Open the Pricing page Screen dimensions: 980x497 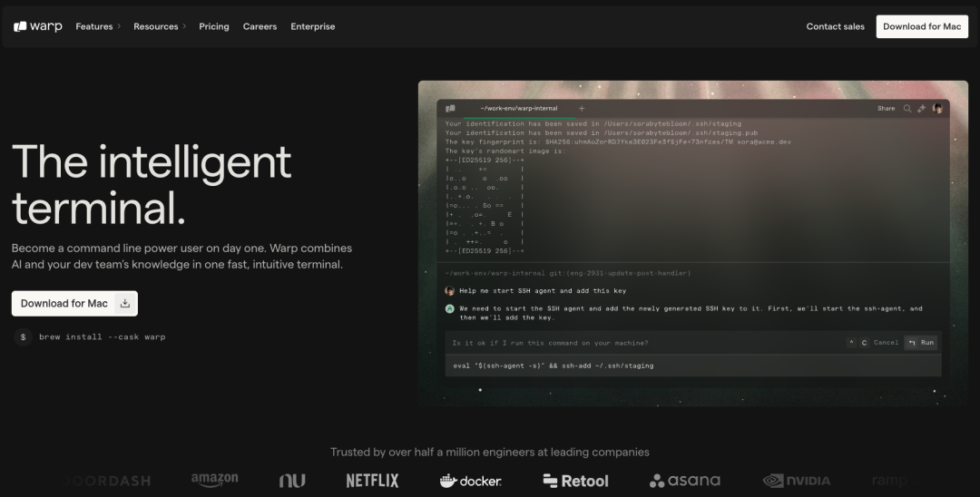point(214,26)
